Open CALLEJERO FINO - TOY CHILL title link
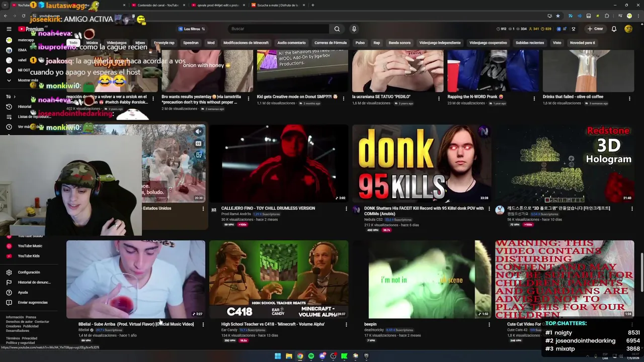This screenshot has width=644, height=362. pyautogui.click(x=268, y=208)
